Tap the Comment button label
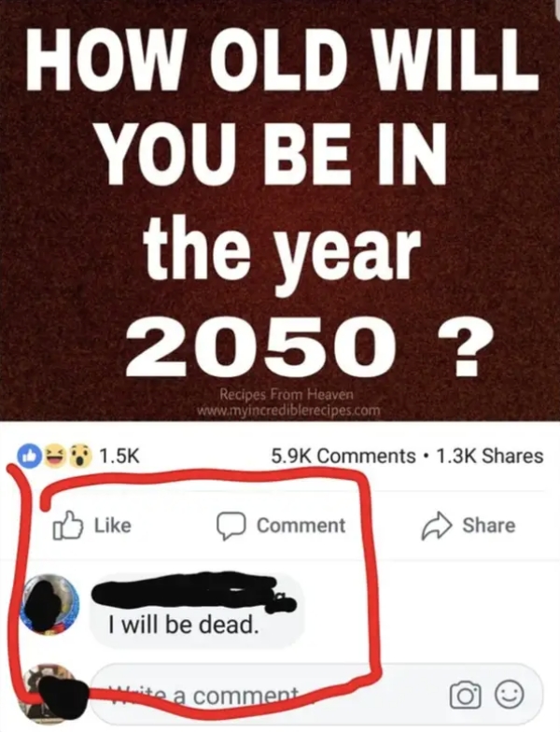The image size is (560, 732). [x=301, y=526]
